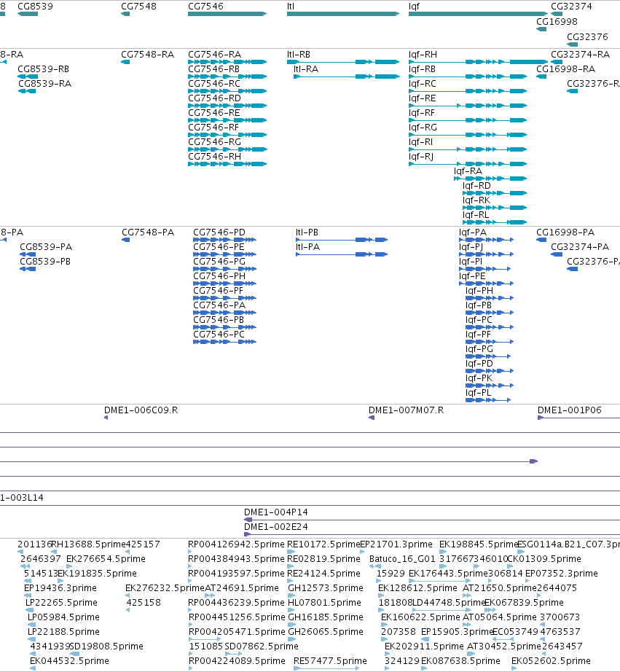Select EST EK052602.5prime

click(551, 661)
